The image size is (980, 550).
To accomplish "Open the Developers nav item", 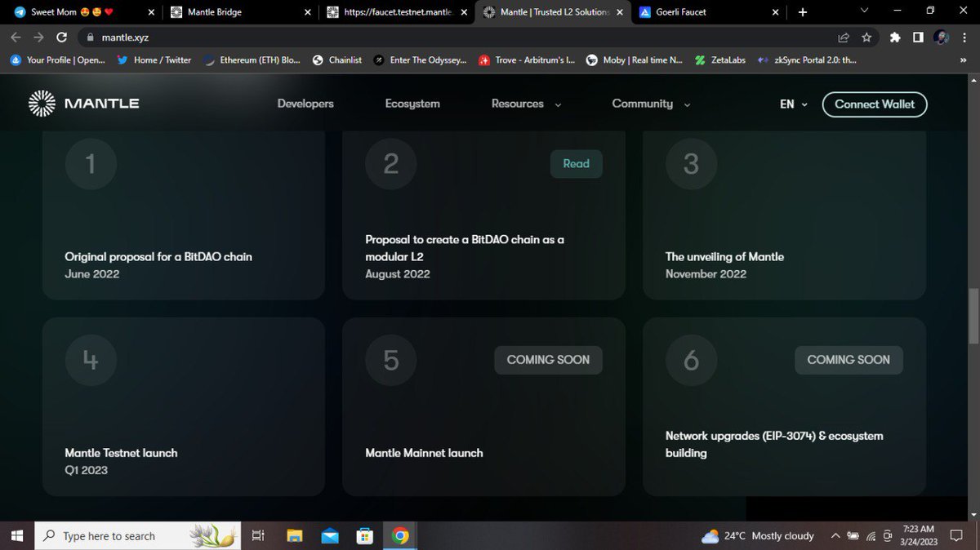I will tap(305, 104).
